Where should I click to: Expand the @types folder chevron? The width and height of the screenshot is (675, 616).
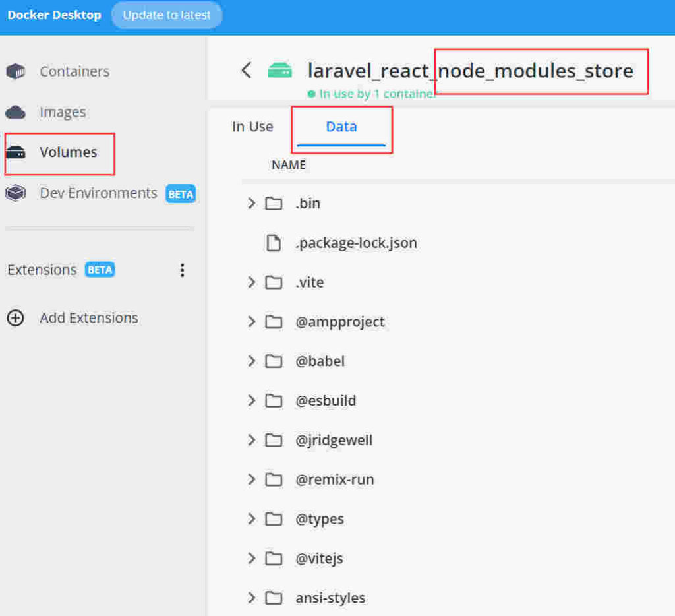pos(251,519)
